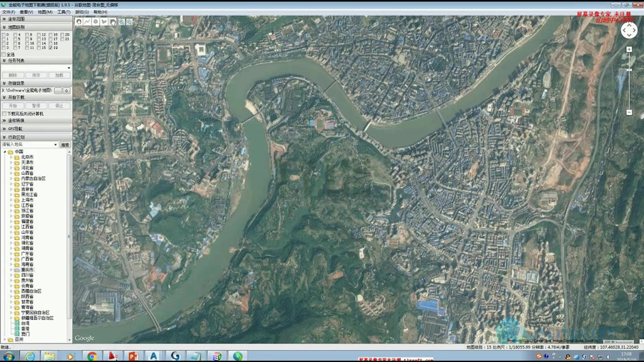This screenshot has height=362, width=644.
Task: Select the circle selection tool
Action: click(x=96, y=22)
